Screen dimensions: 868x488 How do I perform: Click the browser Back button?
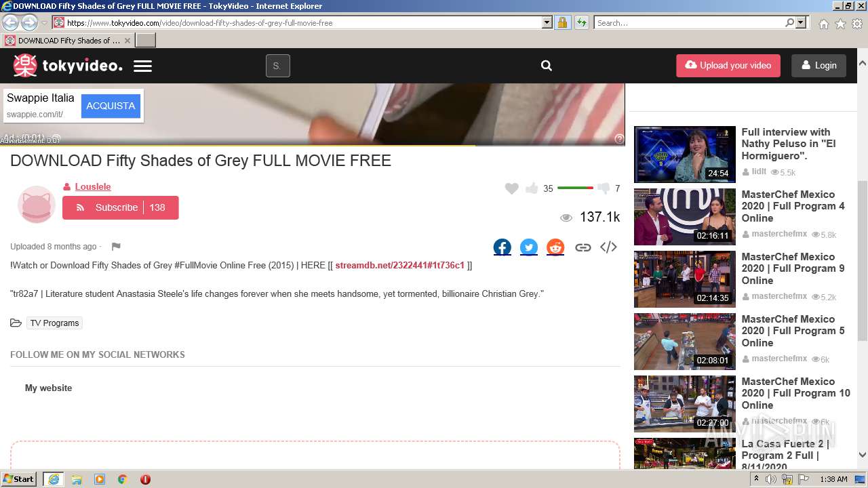coord(11,22)
